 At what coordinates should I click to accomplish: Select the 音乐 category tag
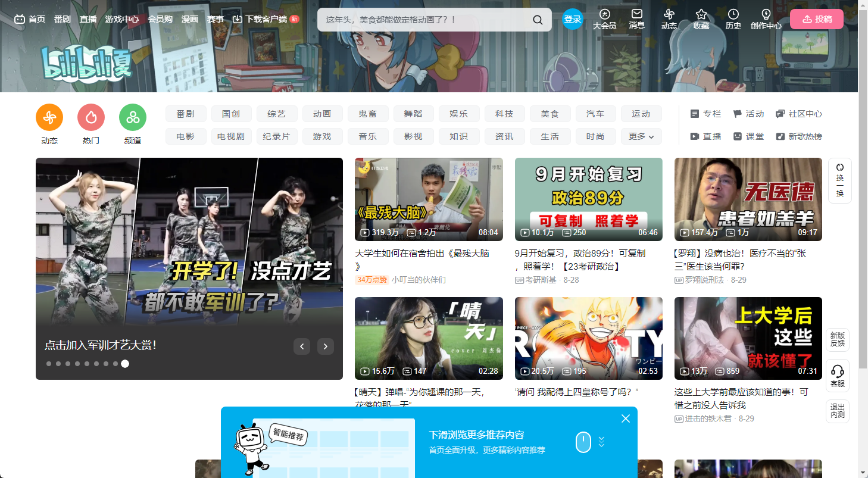(x=368, y=136)
